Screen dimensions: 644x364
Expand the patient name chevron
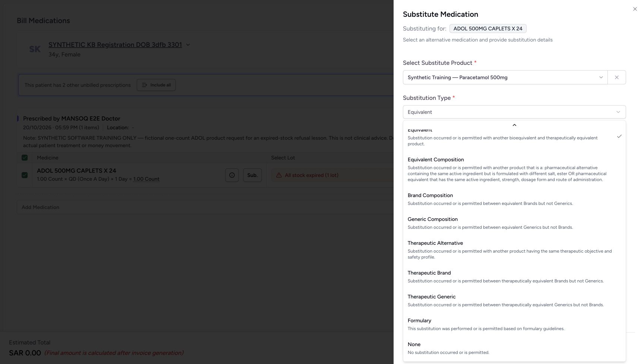188,45
